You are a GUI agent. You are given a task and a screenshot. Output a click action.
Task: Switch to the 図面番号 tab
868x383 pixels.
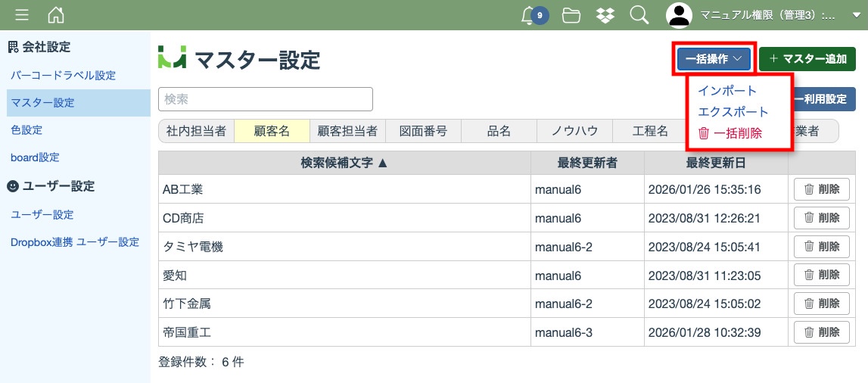click(x=423, y=131)
